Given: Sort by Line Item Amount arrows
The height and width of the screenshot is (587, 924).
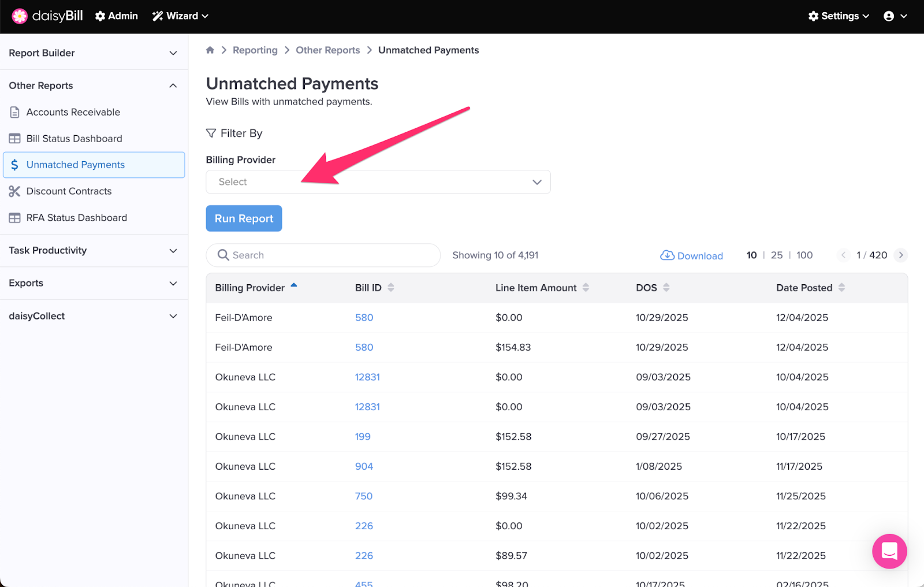Looking at the screenshot, I should (586, 288).
